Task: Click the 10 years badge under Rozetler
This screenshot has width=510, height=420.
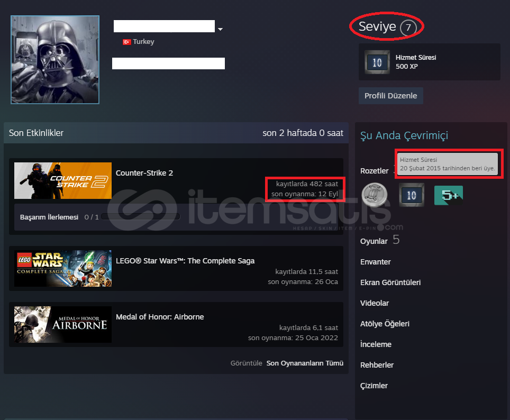Action: pyautogui.click(x=412, y=195)
